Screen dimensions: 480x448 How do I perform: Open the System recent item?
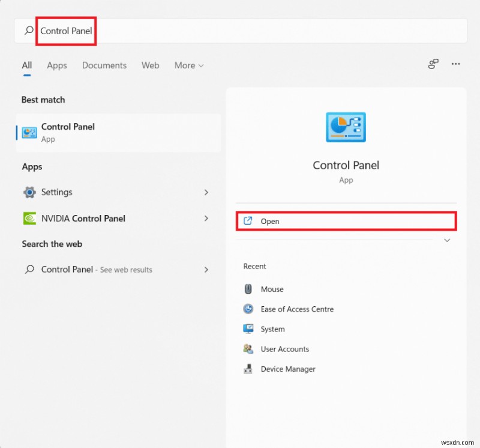(272, 329)
